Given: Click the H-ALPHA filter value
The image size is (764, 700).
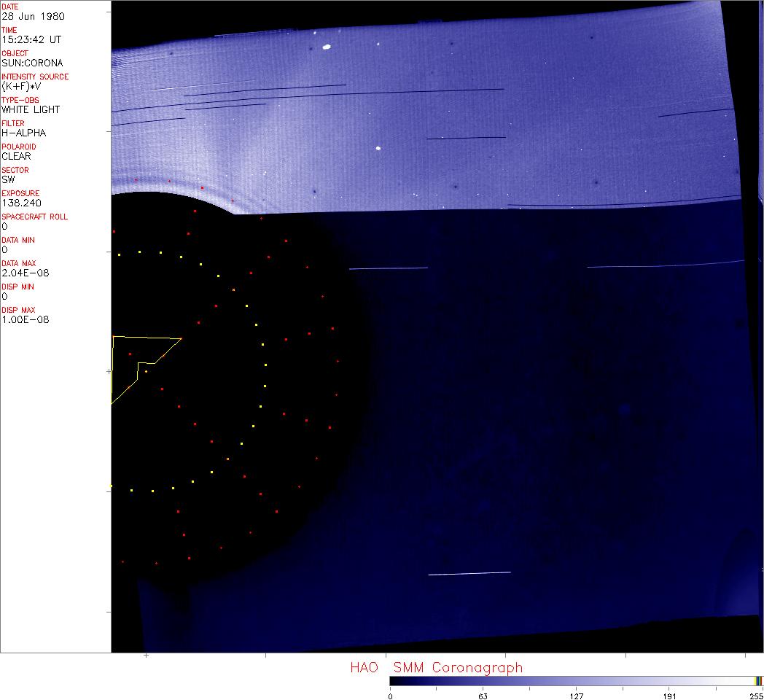Looking at the screenshot, I should (23, 133).
